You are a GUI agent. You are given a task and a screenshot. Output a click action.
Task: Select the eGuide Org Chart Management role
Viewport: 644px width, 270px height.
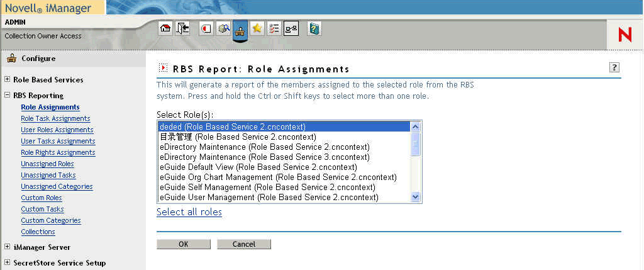[284, 177]
